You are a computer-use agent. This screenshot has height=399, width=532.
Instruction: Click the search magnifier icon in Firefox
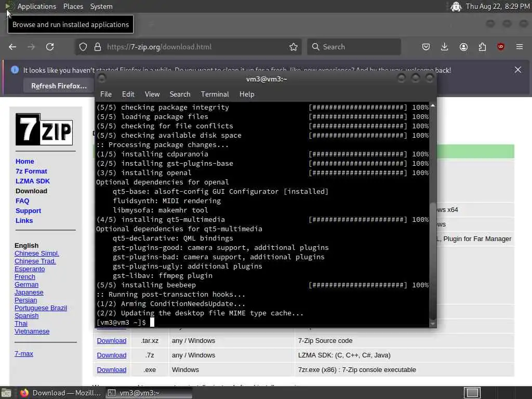point(315,47)
